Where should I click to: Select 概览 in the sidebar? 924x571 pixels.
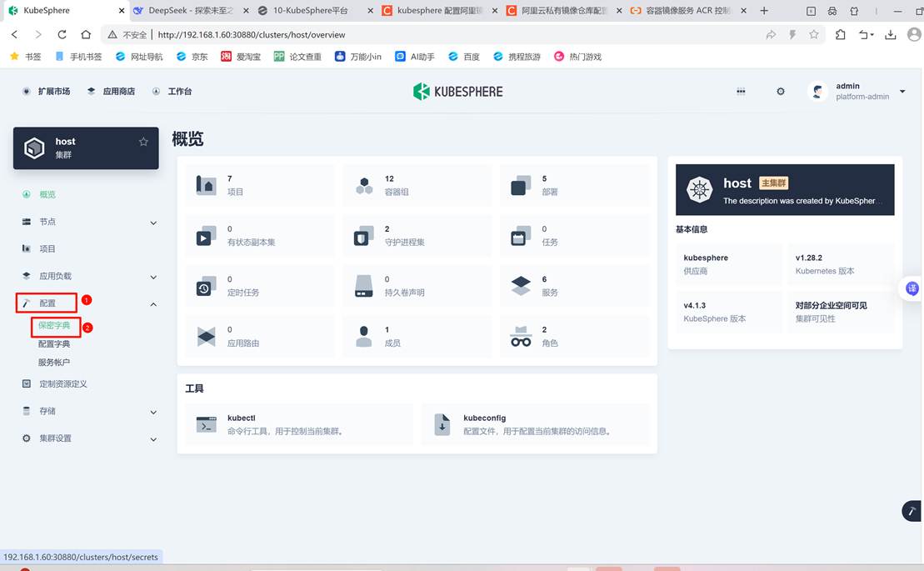point(47,194)
